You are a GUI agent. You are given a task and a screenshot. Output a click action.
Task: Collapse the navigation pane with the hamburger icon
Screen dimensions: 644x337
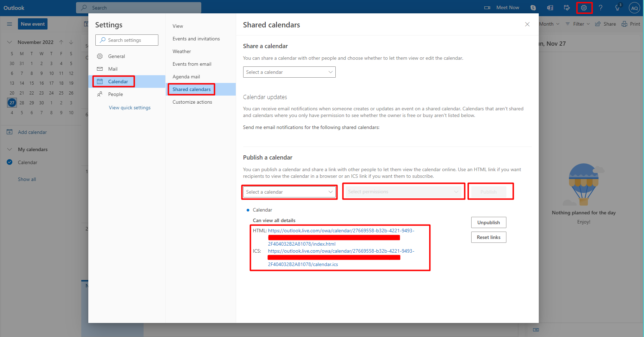click(x=10, y=24)
